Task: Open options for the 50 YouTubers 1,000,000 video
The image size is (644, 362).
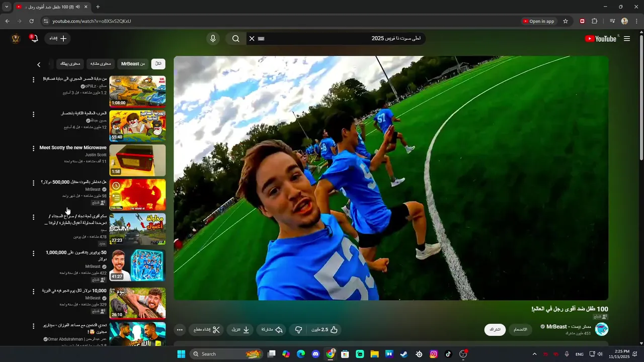Action: [x=34, y=254]
